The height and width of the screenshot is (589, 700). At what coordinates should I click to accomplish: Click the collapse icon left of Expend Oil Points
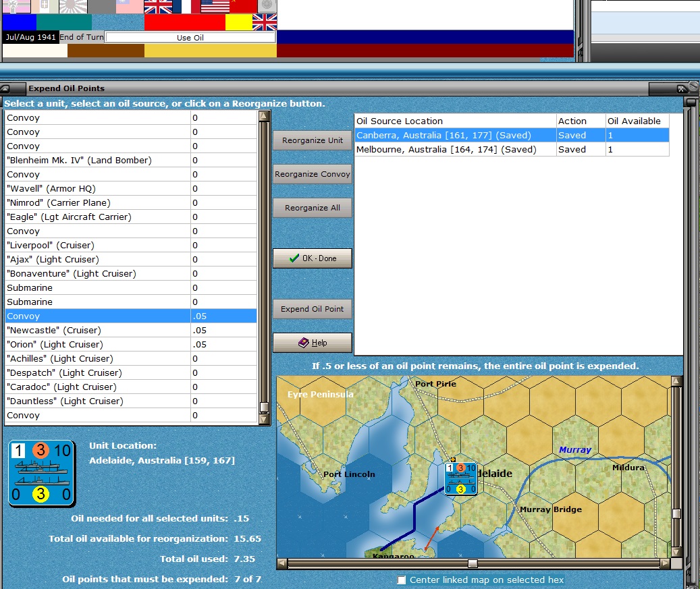(5, 88)
